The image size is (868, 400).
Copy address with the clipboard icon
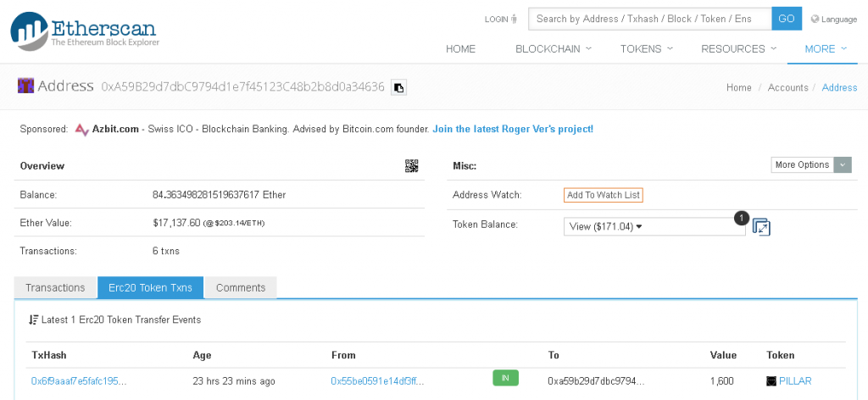point(398,87)
